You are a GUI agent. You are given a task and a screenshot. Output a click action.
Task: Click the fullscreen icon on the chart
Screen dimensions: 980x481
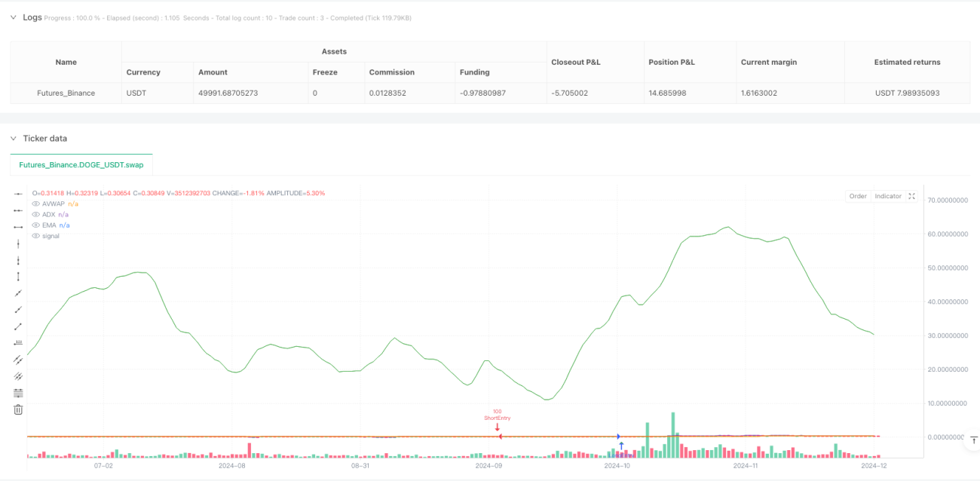coord(911,196)
